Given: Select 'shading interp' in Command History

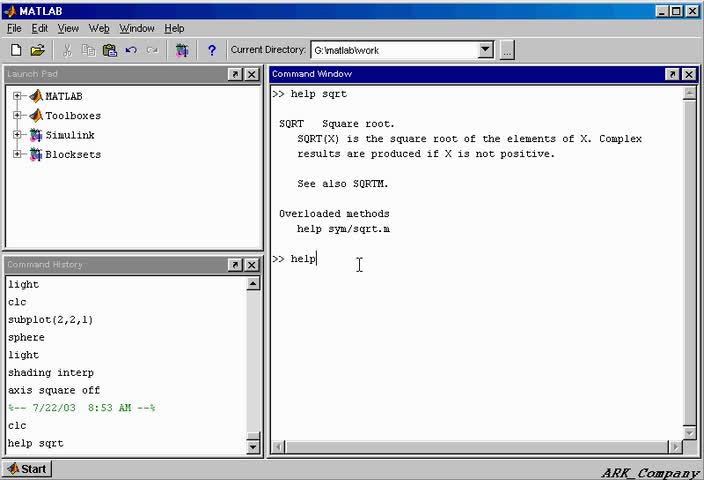Looking at the screenshot, I should click(51, 373).
